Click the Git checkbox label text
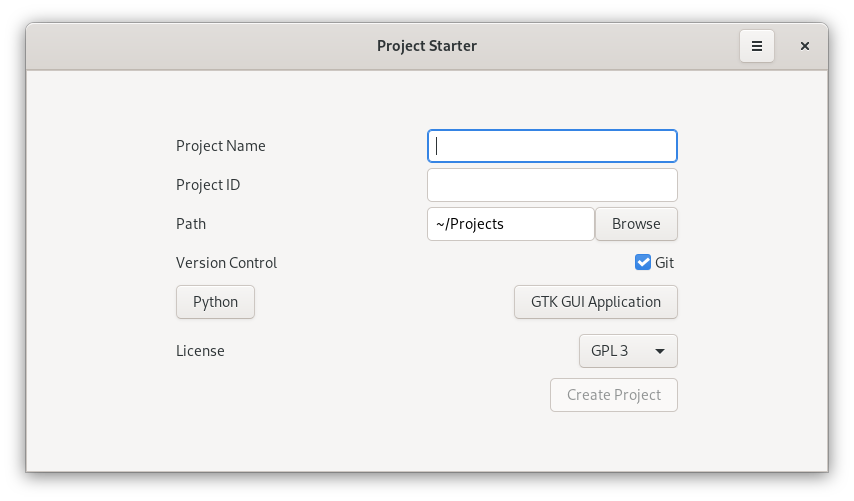Image resolution: width=854 pixels, height=501 pixels. 665,263
